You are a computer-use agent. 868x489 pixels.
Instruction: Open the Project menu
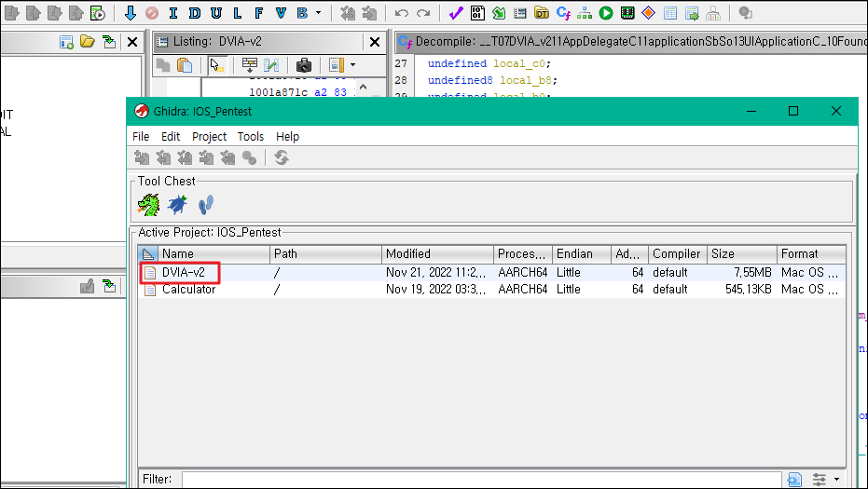(x=209, y=136)
